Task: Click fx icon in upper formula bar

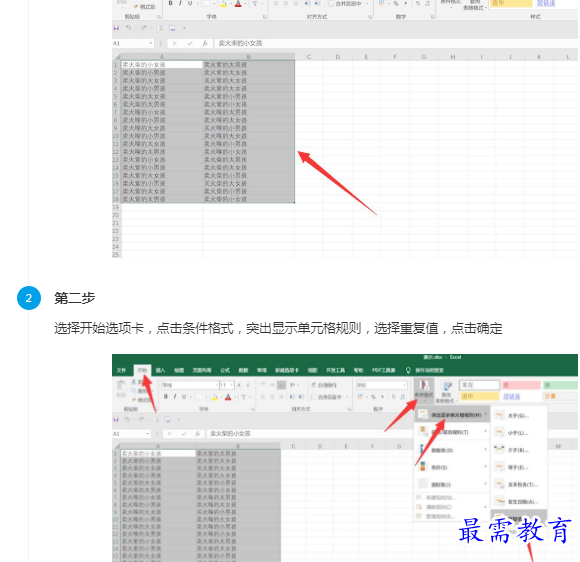Action: pyautogui.click(x=205, y=43)
